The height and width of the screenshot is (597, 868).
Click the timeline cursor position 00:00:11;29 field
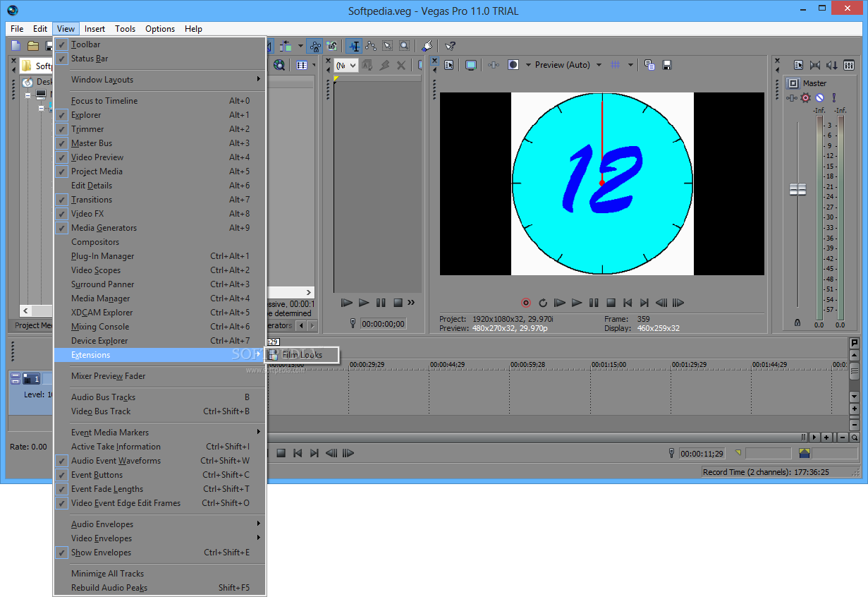703,453
